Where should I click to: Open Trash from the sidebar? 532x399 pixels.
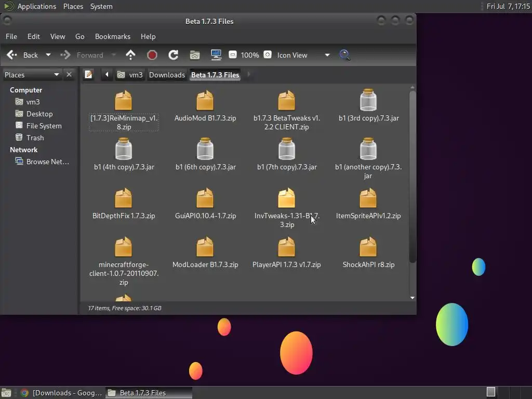pos(30,138)
